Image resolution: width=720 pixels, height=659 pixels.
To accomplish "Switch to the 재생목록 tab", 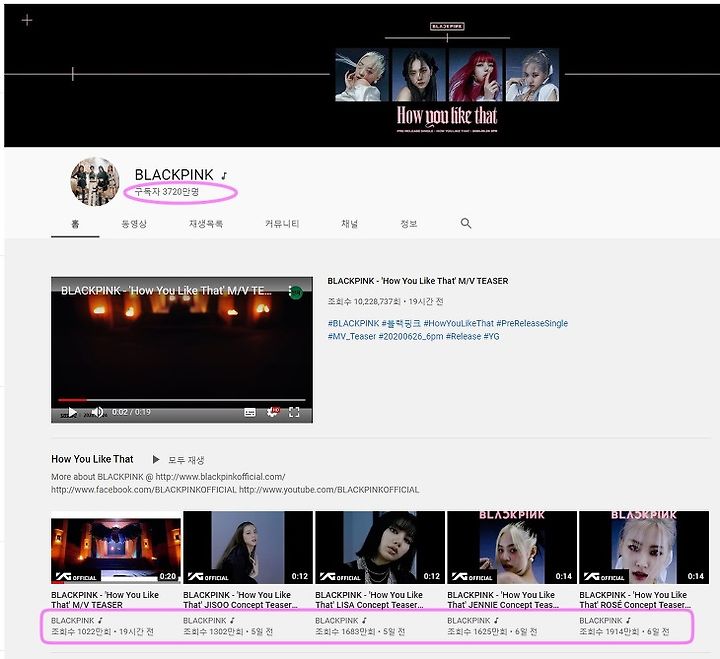I will (206, 224).
